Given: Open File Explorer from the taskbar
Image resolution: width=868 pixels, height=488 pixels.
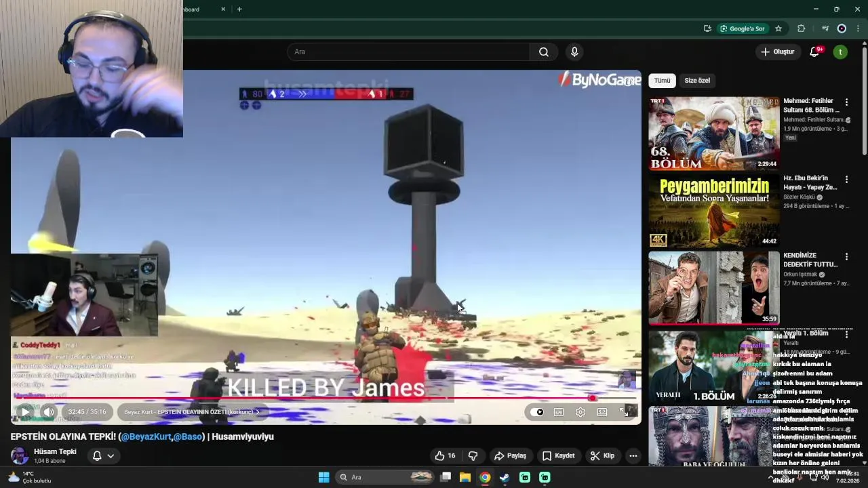Looking at the screenshot, I should tap(465, 477).
